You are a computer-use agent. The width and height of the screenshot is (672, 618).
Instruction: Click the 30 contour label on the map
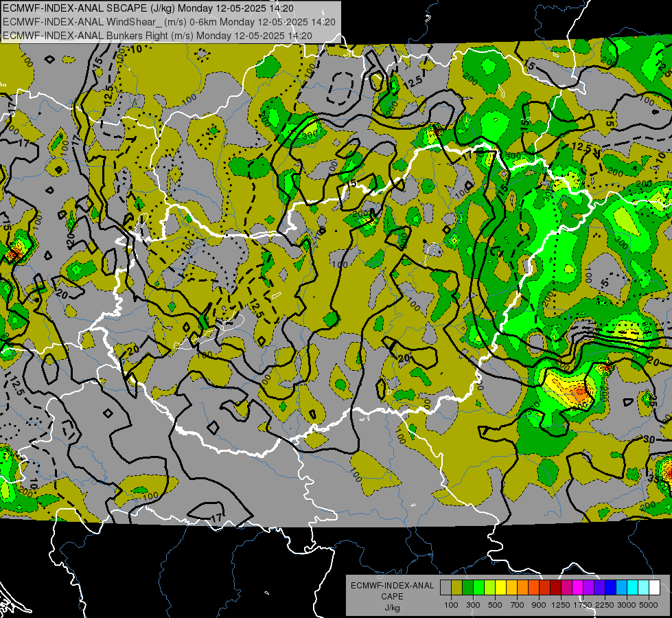(649, 439)
